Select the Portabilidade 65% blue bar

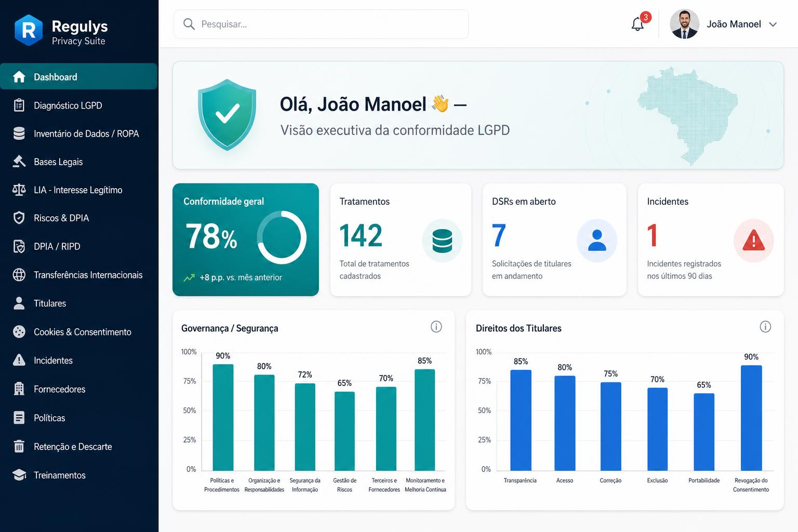point(704,432)
